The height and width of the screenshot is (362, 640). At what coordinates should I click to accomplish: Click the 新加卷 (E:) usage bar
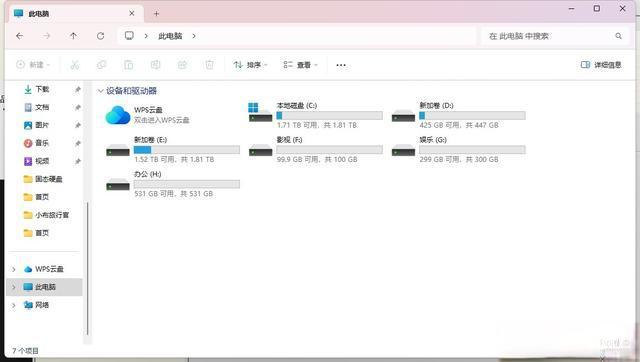(187, 150)
